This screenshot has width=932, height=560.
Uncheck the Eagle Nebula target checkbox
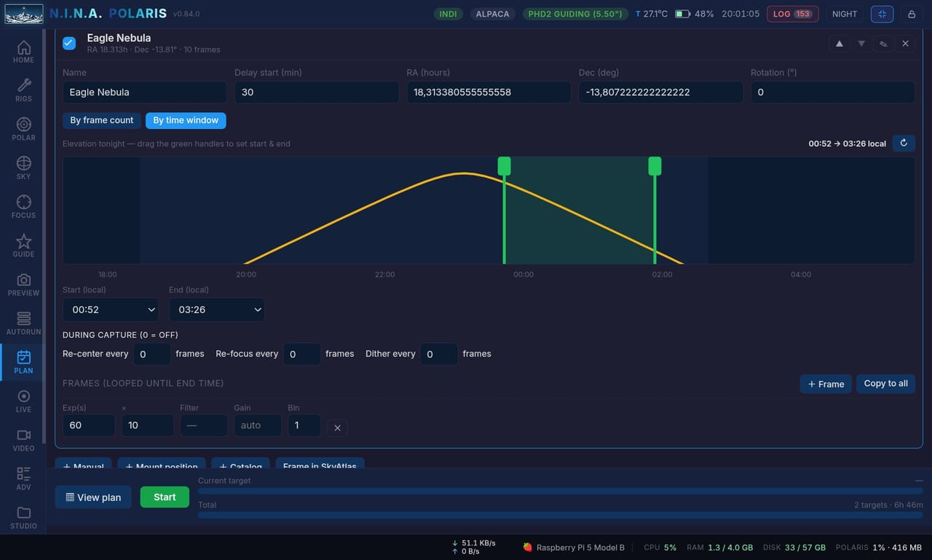69,43
